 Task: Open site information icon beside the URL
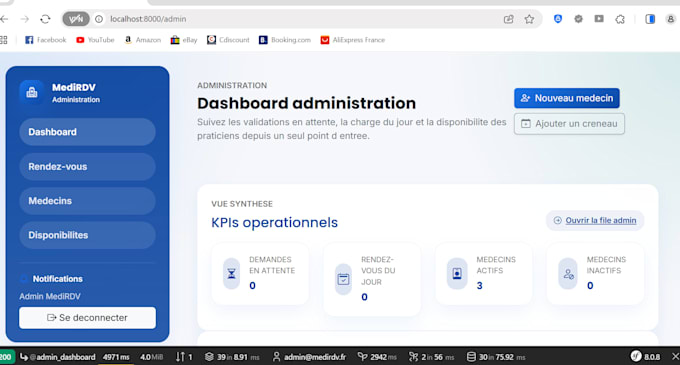click(99, 19)
